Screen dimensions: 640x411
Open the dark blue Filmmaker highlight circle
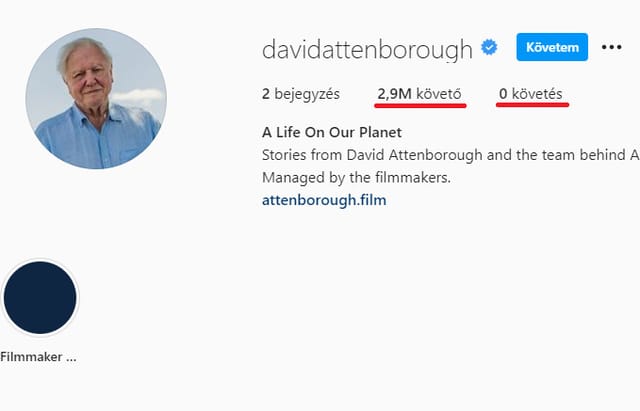coord(40,298)
